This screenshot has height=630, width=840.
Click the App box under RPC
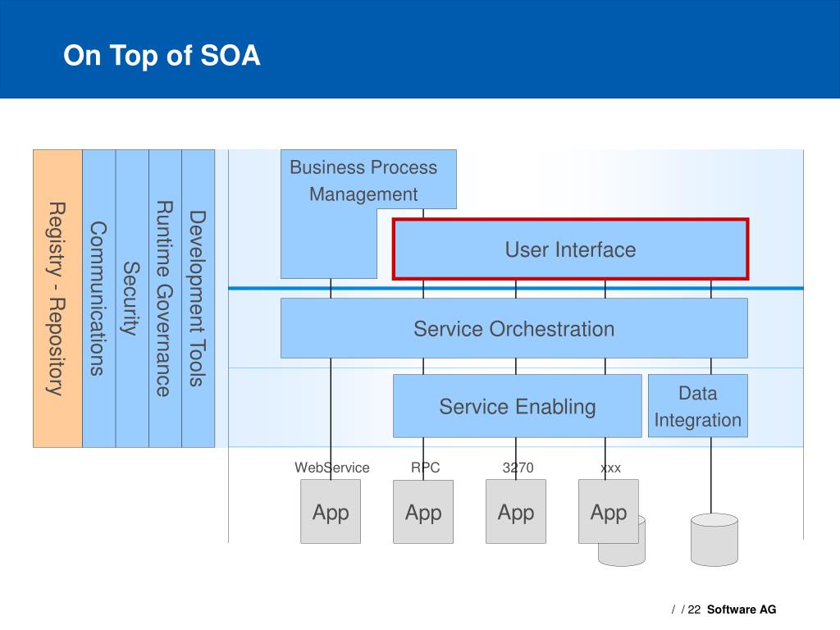pyautogui.click(x=423, y=512)
